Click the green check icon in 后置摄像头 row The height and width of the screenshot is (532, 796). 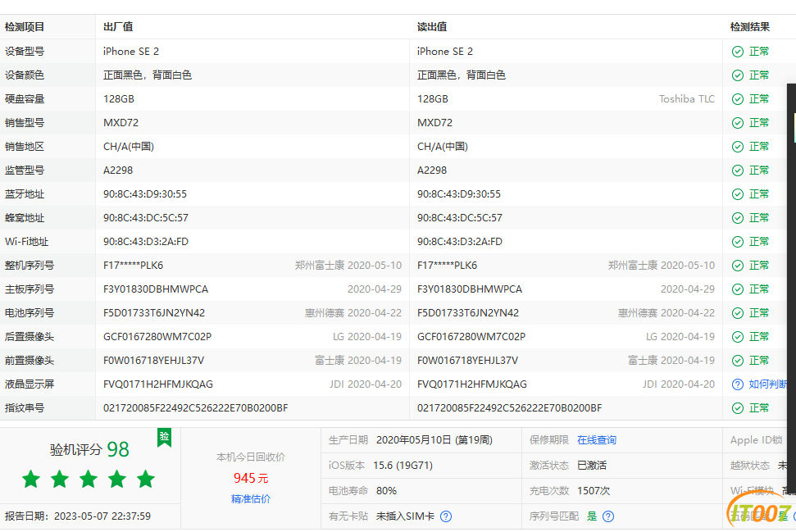[x=738, y=337]
